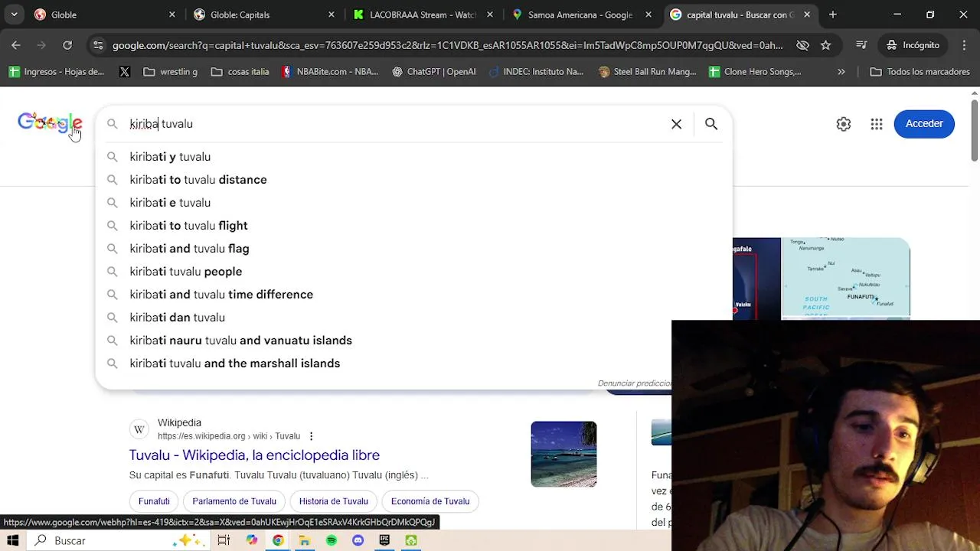Switch to the LACOBRAAA Stream tab
Viewport: 980px width, 551px height.
pos(423,15)
